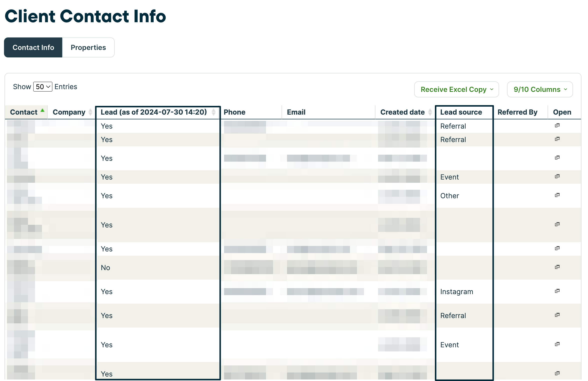588x381 pixels.
Task: Sort the table by Company column
Action: pos(90,112)
